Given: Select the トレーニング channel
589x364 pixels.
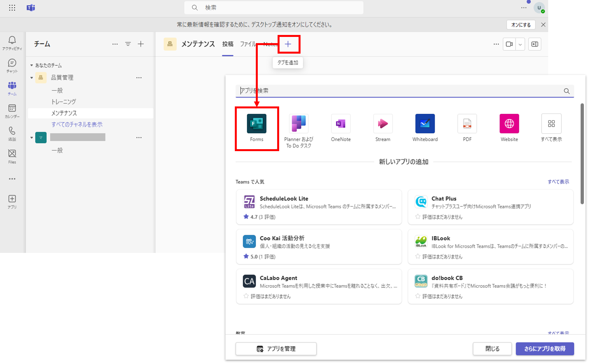Looking at the screenshot, I should click(64, 102).
